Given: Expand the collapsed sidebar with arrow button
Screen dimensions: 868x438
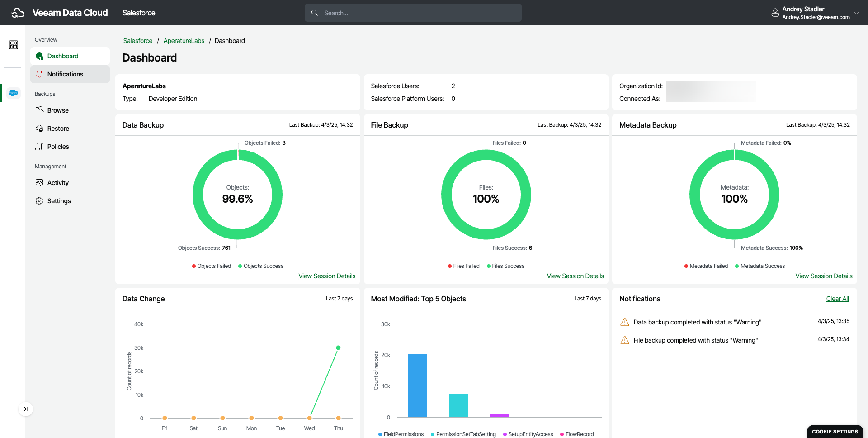Looking at the screenshot, I should tap(26, 409).
